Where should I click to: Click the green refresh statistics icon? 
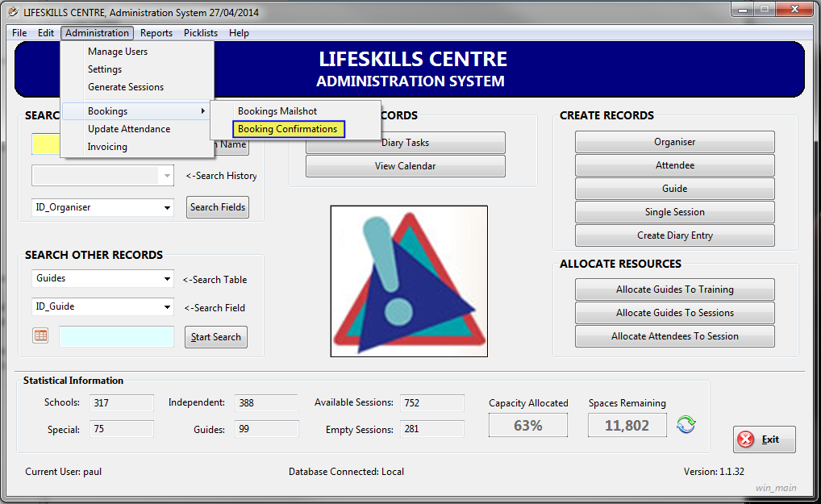[x=686, y=425]
